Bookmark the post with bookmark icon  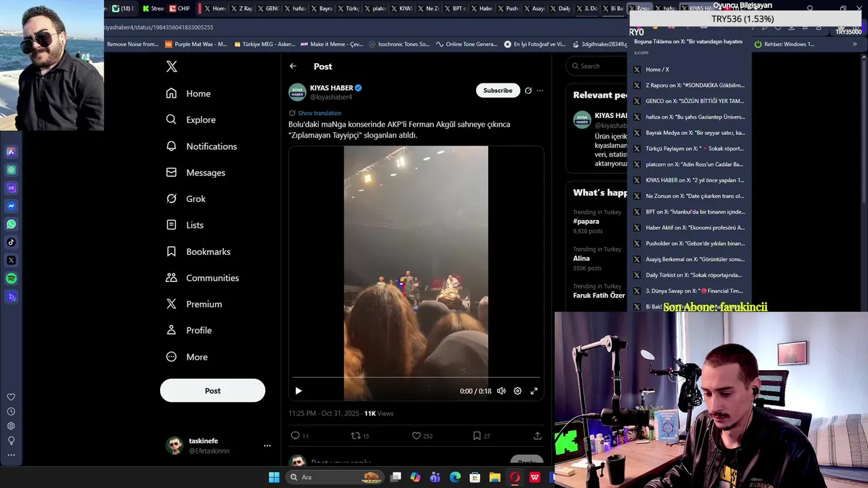pos(477,436)
